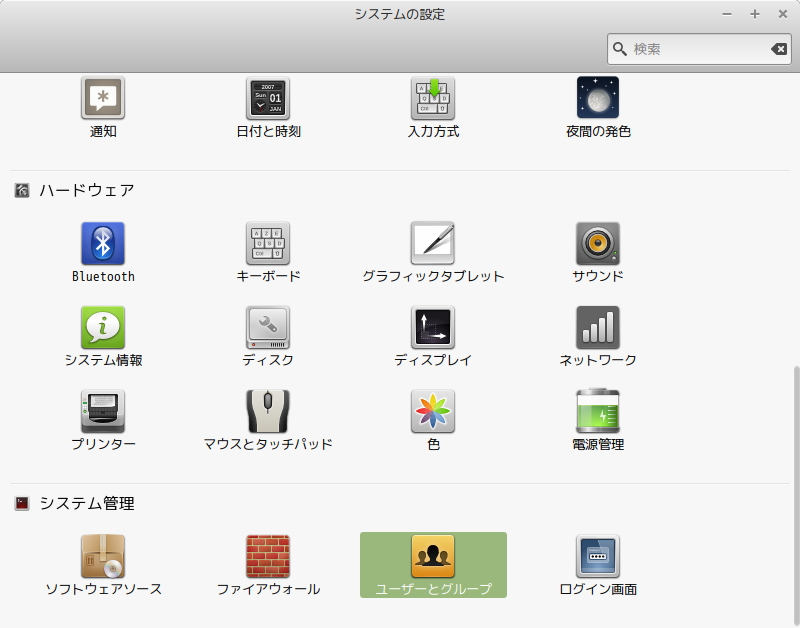
Task: Open ファイアウォール firewall configuration
Action: [x=268, y=565]
